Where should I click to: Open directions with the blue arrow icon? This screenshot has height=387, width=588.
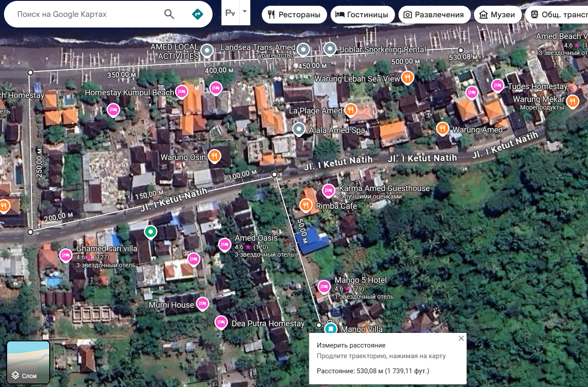pyautogui.click(x=197, y=14)
